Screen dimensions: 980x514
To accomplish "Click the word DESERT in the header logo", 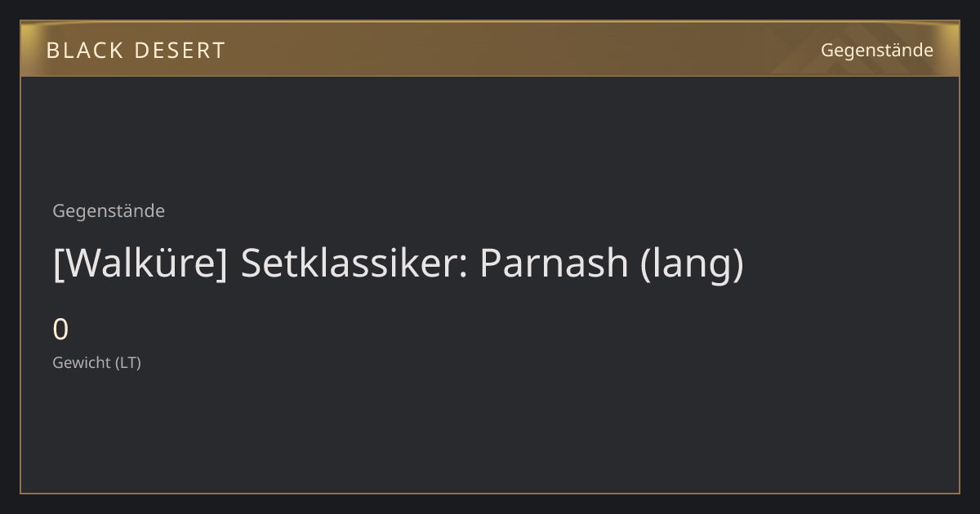I will 179,51.
